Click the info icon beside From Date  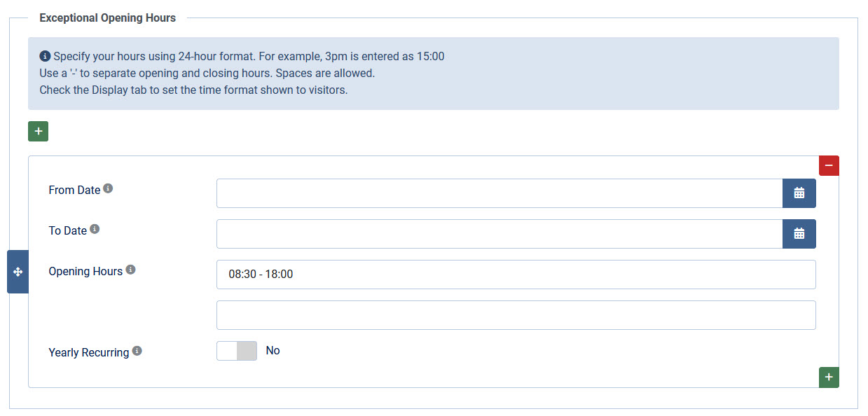[108, 188]
